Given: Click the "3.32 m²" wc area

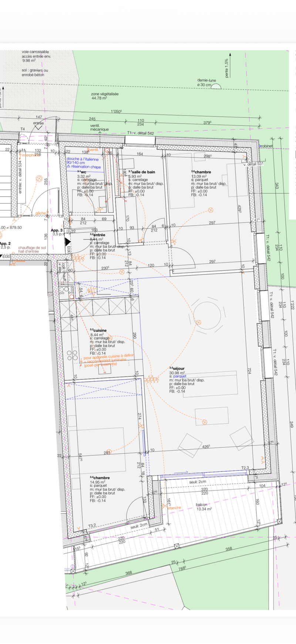Looking at the screenshot, I should 84,176.
